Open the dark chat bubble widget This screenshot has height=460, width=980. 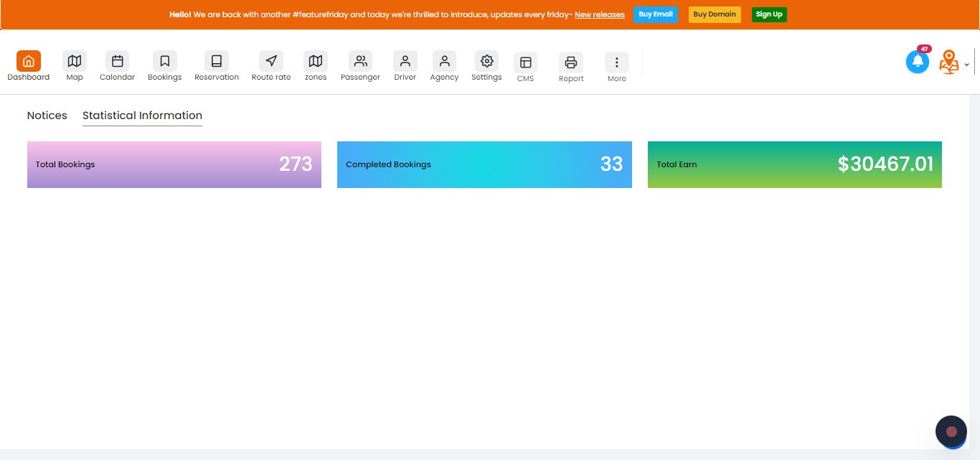tap(951, 431)
